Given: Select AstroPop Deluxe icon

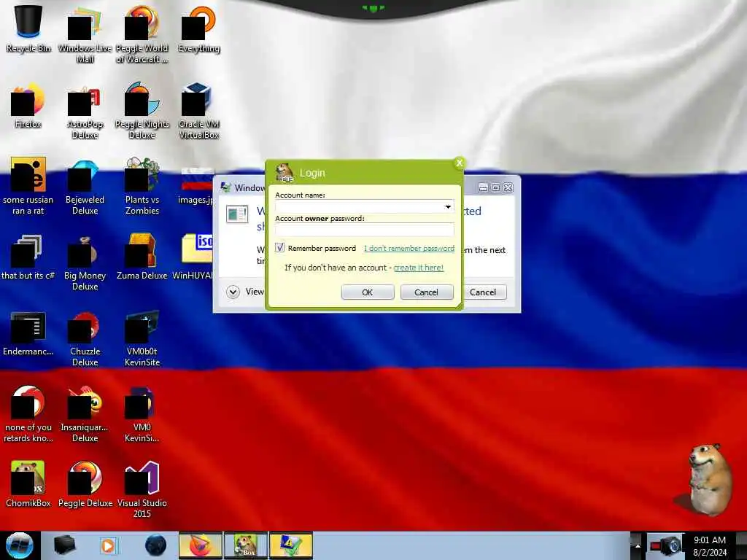Looking at the screenshot, I should [85, 111].
